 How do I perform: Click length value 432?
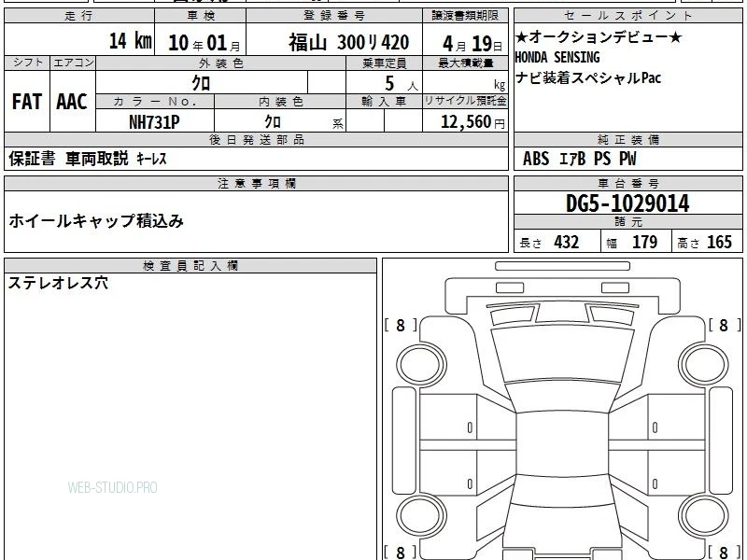567,242
